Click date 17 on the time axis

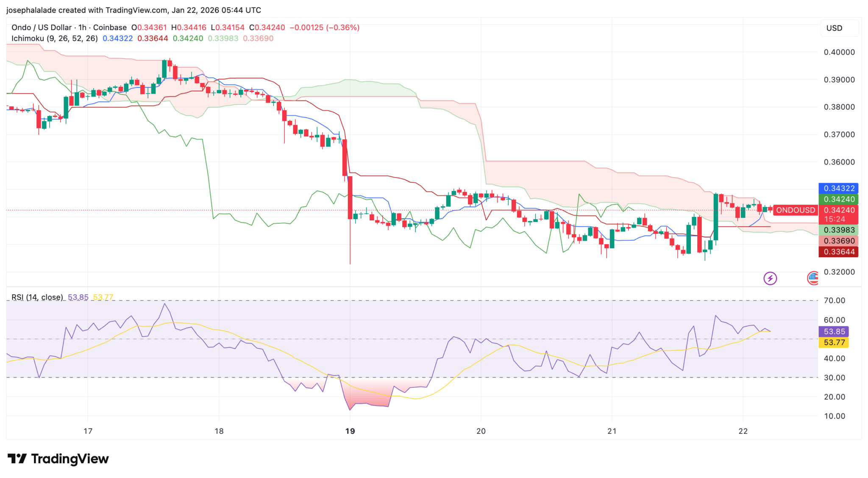(88, 431)
